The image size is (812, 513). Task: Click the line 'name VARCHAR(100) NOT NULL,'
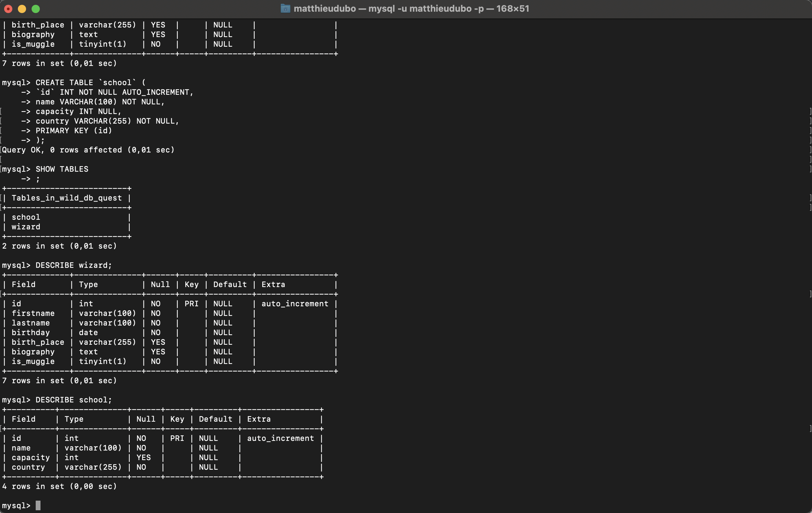tap(100, 102)
